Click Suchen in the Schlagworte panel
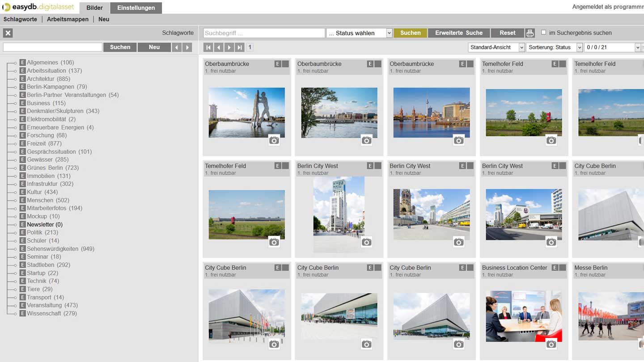Viewport: 644px width, 362px height. pos(120,47)
